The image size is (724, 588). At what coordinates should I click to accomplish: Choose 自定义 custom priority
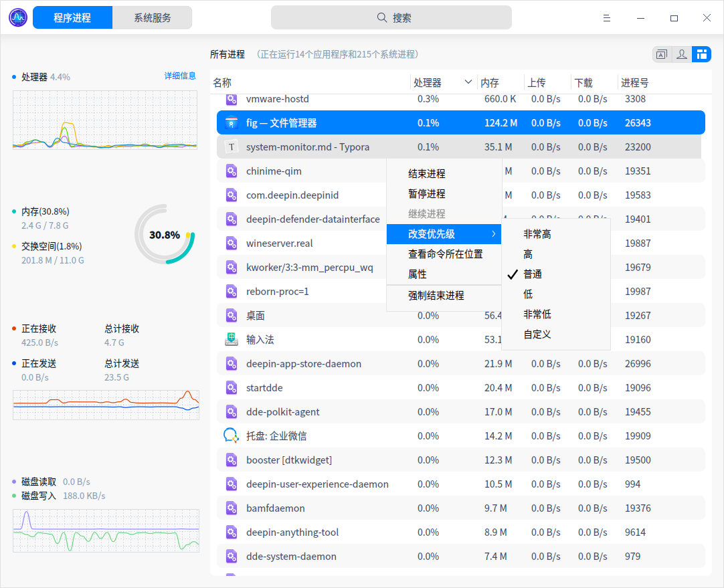click(x=556, y=334)
